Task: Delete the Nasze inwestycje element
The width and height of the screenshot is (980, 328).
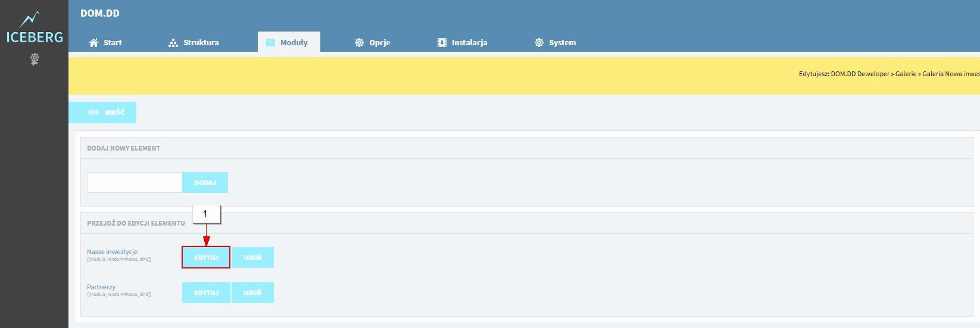Action: [x=252, y=257]
